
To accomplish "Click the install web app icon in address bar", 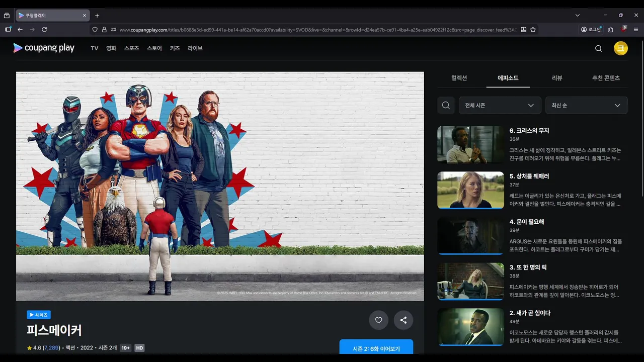I will point(523,30).
